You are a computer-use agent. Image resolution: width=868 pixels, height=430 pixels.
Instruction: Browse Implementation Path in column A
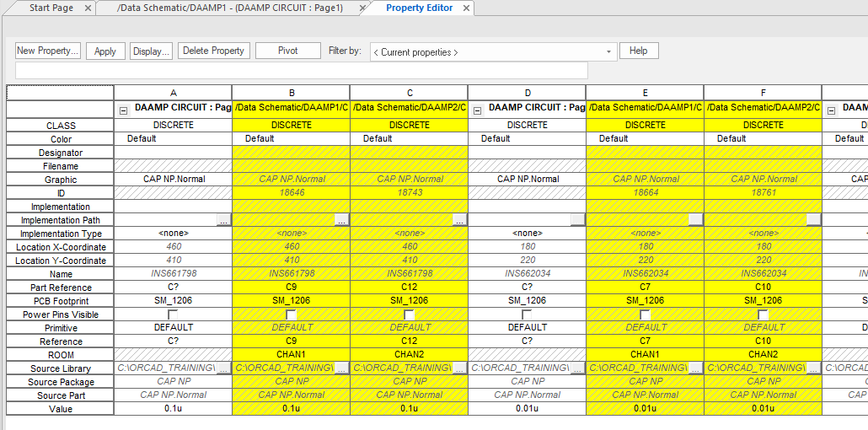(x=223, y=220)
